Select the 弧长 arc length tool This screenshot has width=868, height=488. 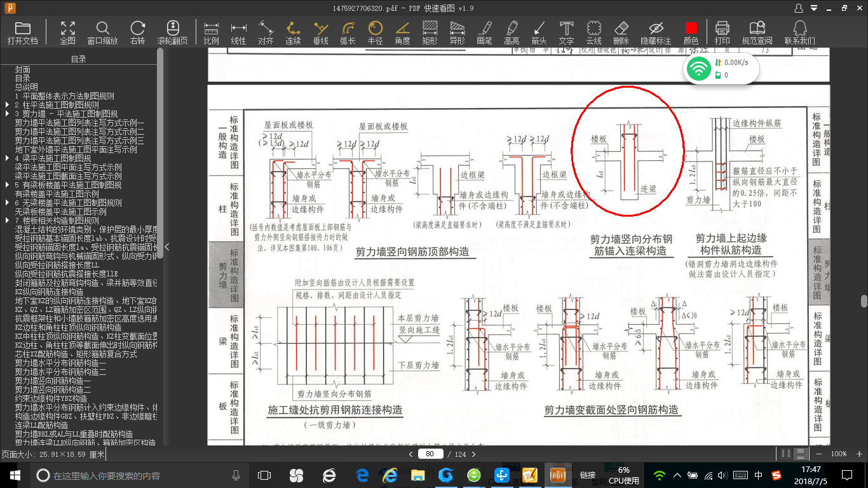click(x=348, y=33)
